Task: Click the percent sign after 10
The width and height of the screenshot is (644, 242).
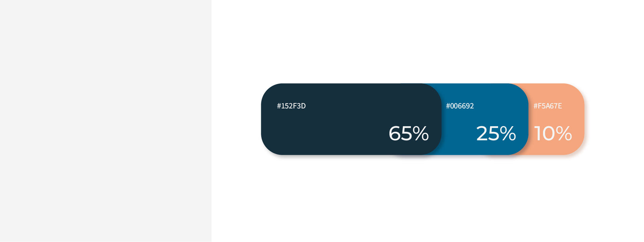Action: click(x=564, y=133)
